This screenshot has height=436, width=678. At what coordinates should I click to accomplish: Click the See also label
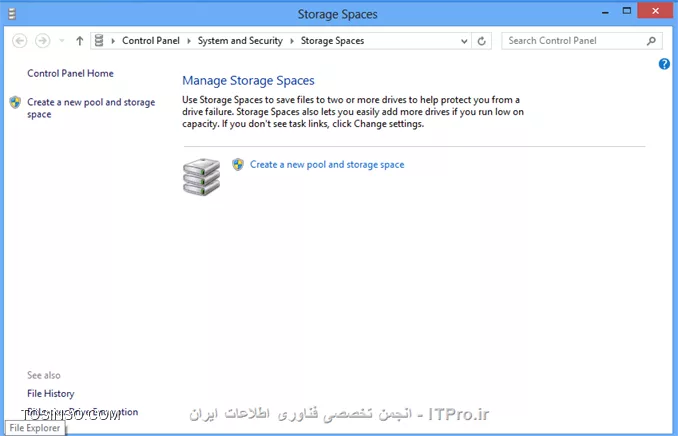coord(44,375)
